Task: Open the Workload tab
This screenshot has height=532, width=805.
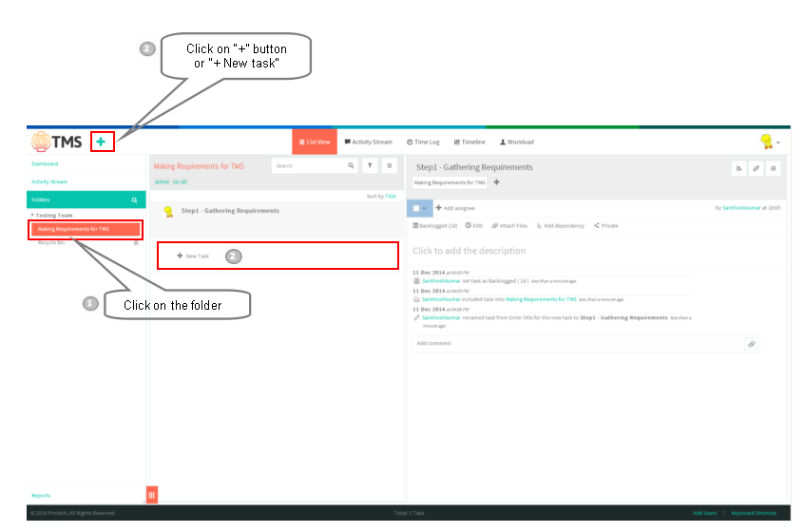Action: pos(517,142)
